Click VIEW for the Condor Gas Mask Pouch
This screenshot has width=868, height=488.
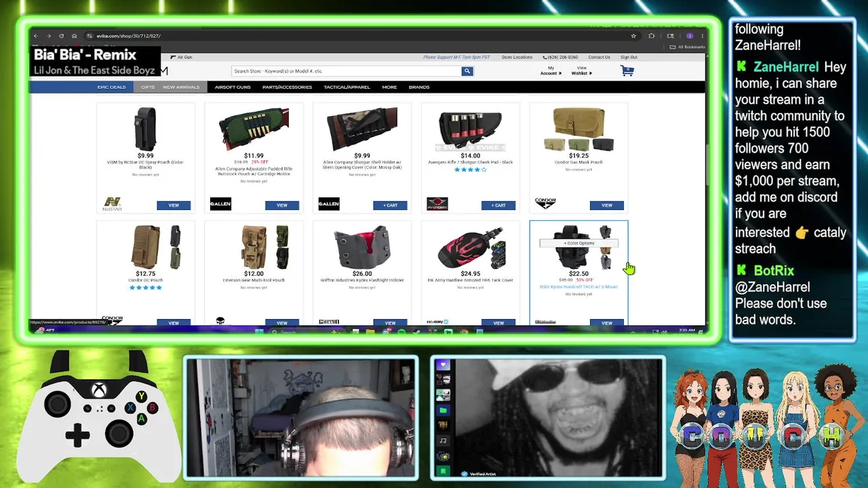pos(607,205)
